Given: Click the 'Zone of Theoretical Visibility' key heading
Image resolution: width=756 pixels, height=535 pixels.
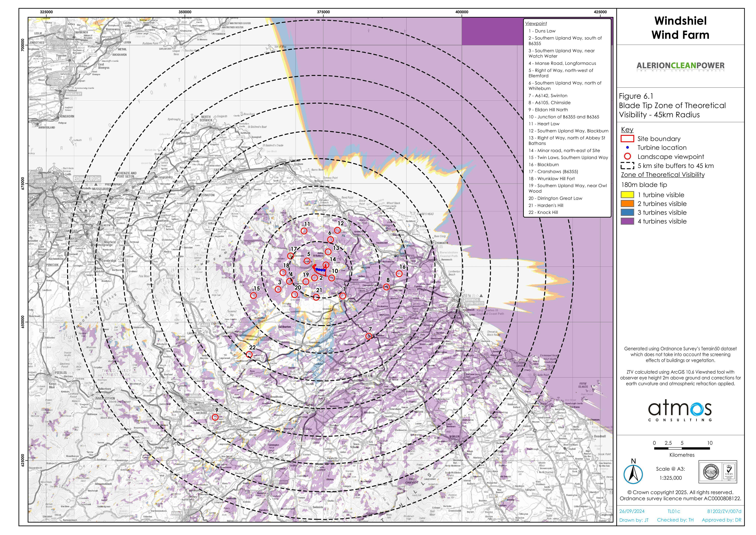Looking at the screenshot, I should [x=662, y=175].
